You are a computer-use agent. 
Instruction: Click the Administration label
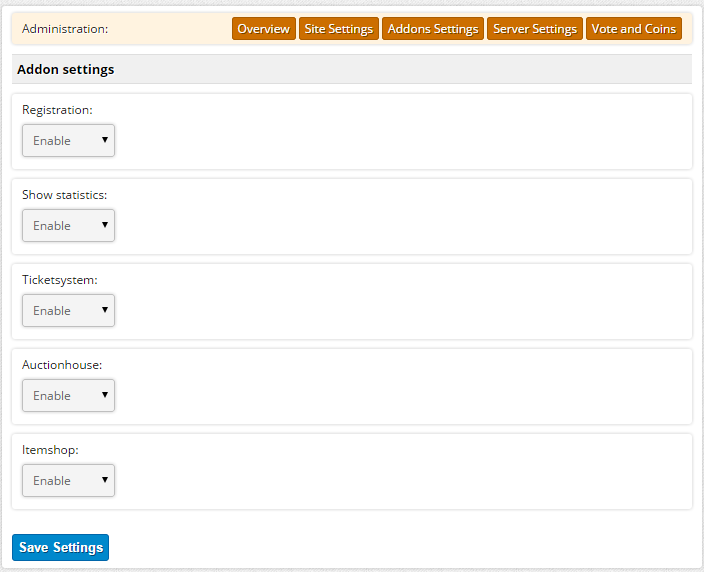click(x=65, y=29)
